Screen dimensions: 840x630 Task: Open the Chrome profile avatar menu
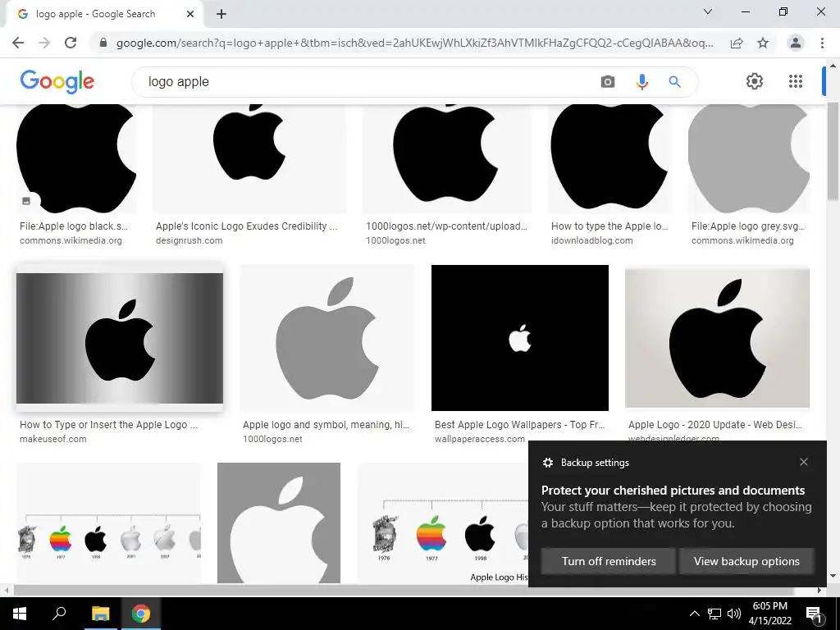pyautogui.click(x=796, y=43)
